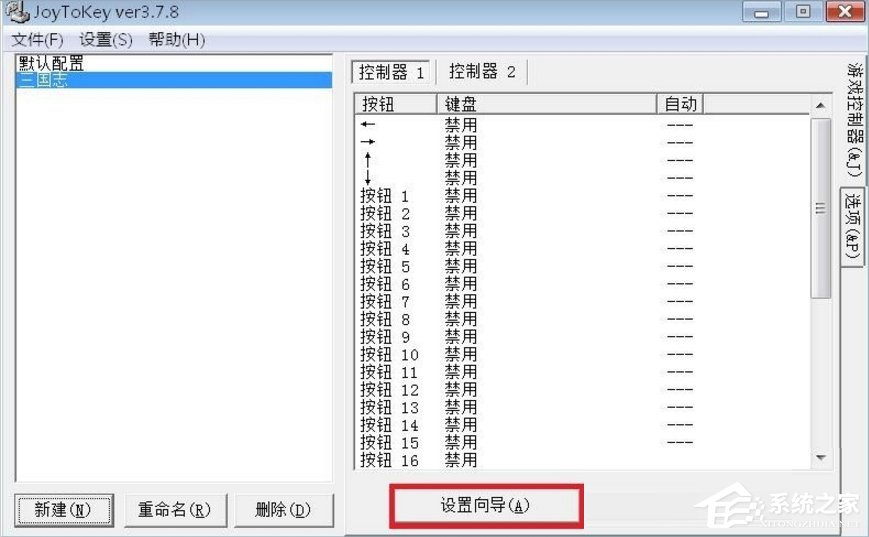The width and height of the screenshot is (869, 537).
Task: Switch to the 控制器 1 tab
Action: (392, 72)
